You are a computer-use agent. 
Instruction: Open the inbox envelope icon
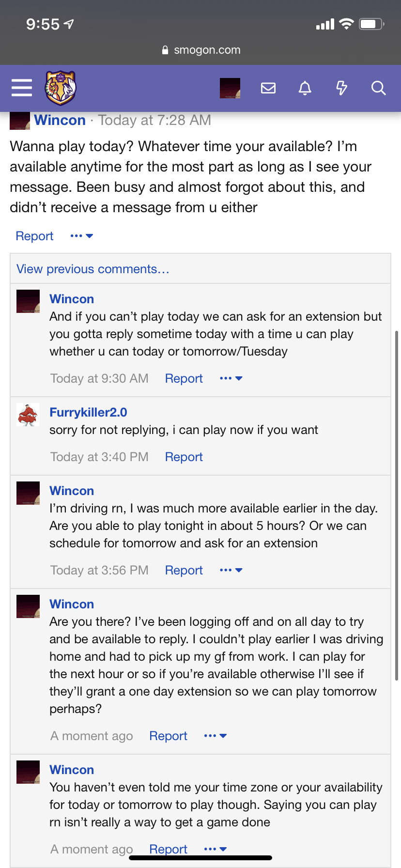click(x=268, y=88)
